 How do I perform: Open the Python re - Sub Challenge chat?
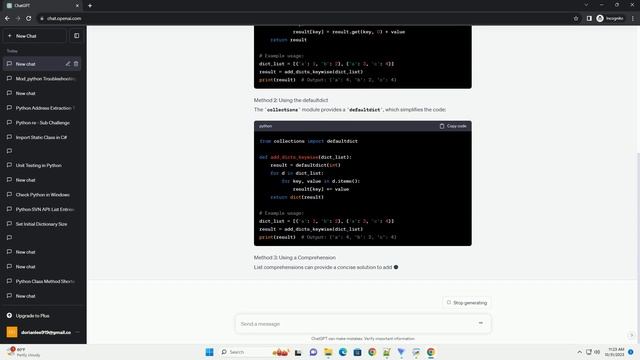pos(42,122)
